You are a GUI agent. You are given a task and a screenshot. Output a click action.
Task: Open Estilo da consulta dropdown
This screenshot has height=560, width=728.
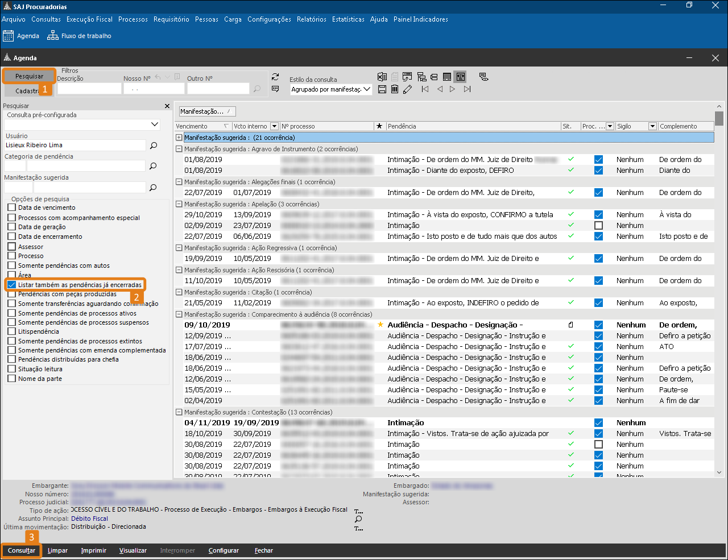pyautogui.click(x=367, y=89)
